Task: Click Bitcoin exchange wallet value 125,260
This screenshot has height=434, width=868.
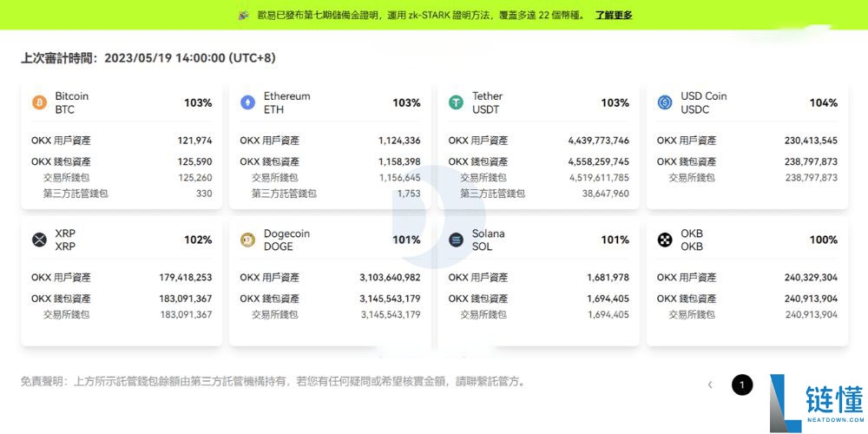Action: point(194,178)
